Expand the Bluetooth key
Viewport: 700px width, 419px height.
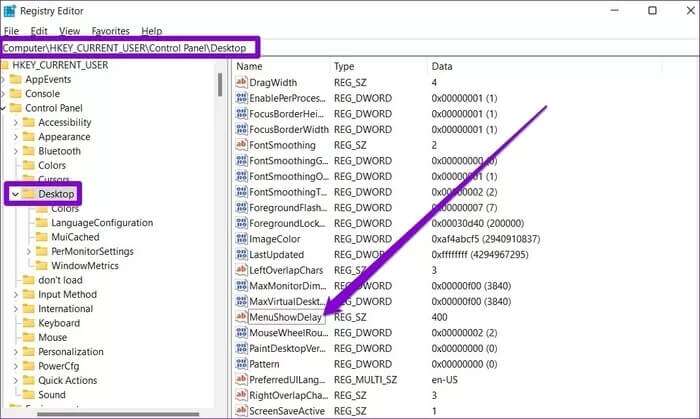(16, 151)
